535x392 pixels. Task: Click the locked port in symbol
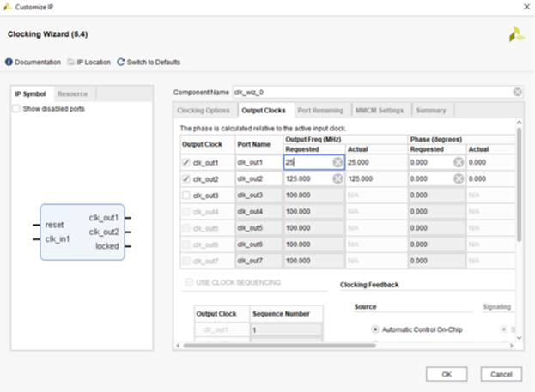point(106,246)
